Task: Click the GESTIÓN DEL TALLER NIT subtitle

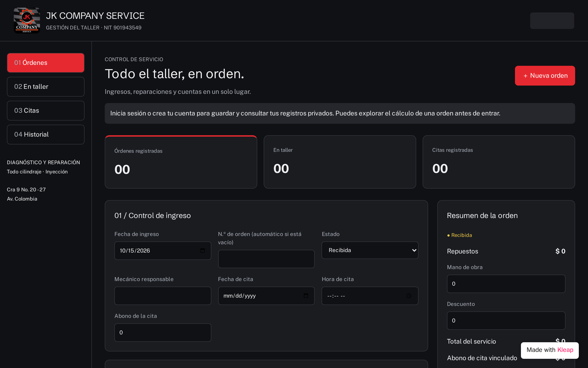Action: (x=93, y=28)
